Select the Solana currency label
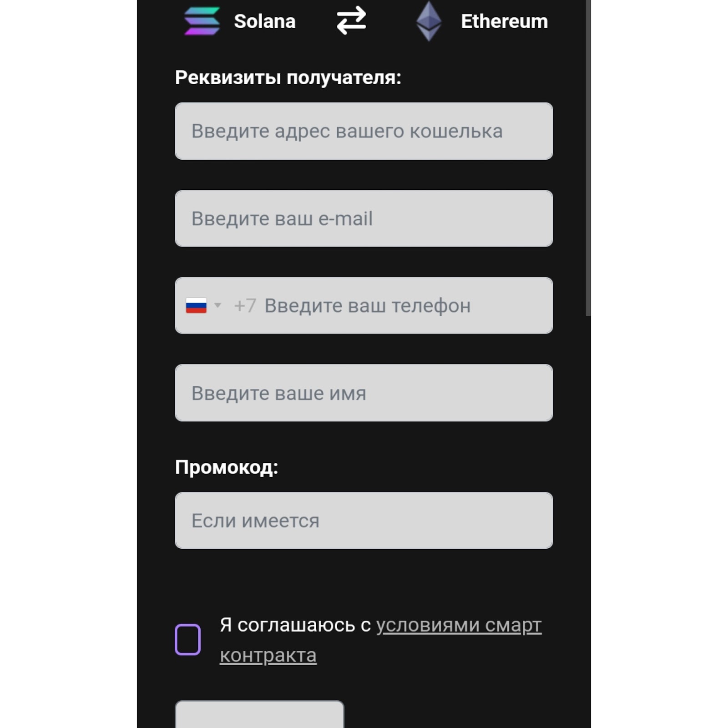 pyautogui.click(x=264, y=21)
